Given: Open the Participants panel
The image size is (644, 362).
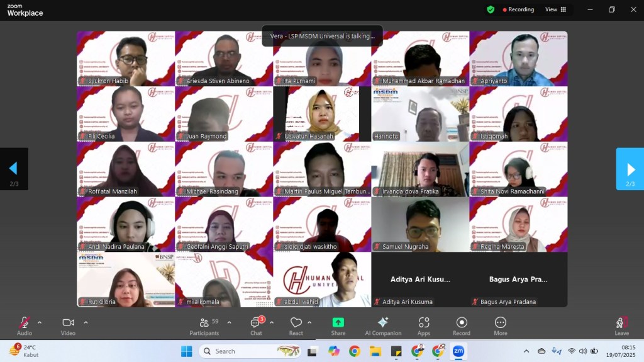Looking at the screenshot, I should pos(204,325).
